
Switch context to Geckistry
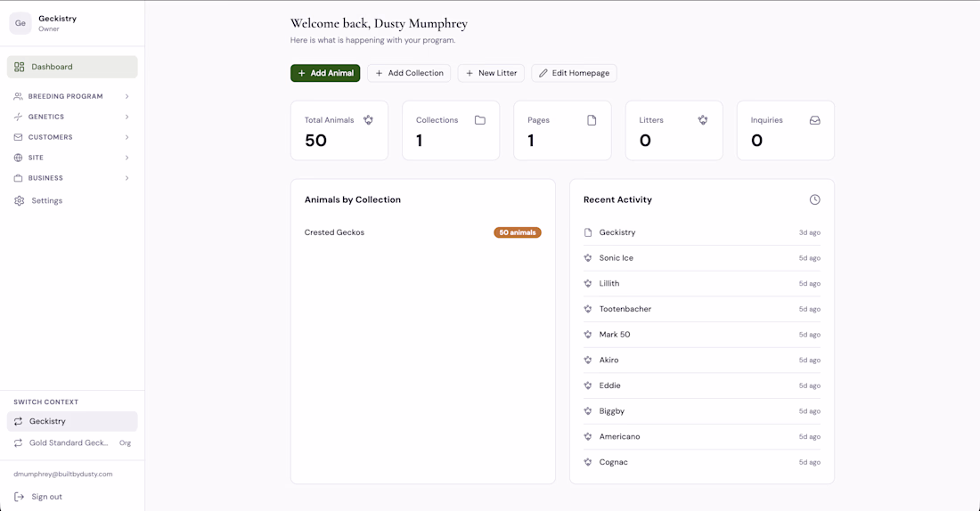(x=72, y=421)
